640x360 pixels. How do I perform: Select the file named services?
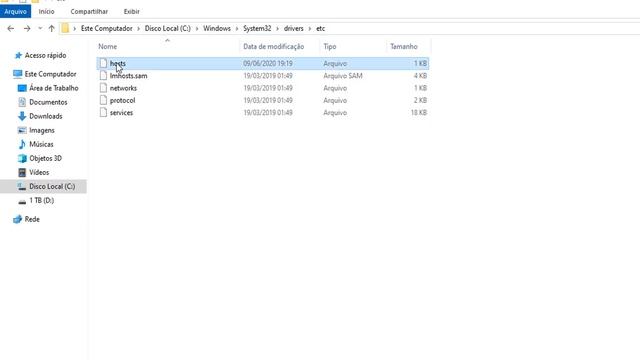tap(121, 113)
